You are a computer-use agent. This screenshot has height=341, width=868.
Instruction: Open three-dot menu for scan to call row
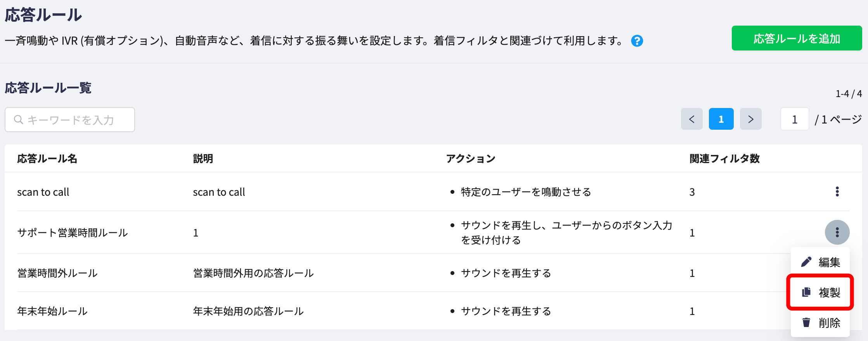837,191
